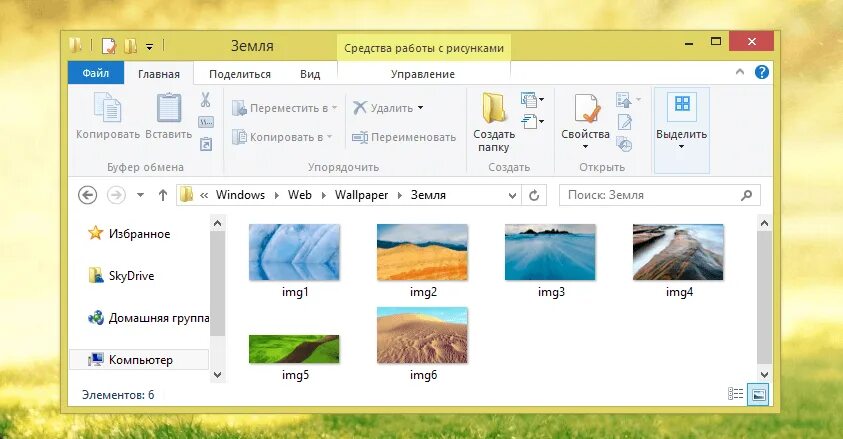Click the Back navigation arrow
Screen dimensions: 843x439
[x=88, y=195]
